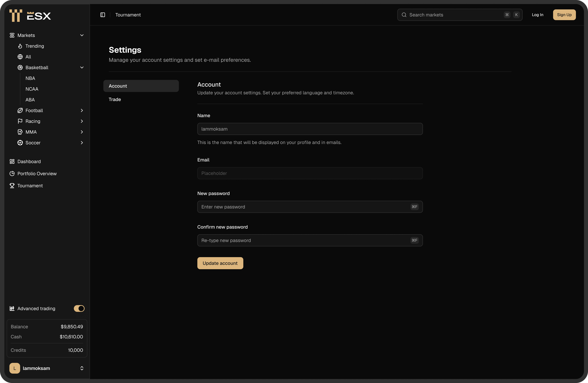
Task: Focus the Search markets field
Action: 460,15
